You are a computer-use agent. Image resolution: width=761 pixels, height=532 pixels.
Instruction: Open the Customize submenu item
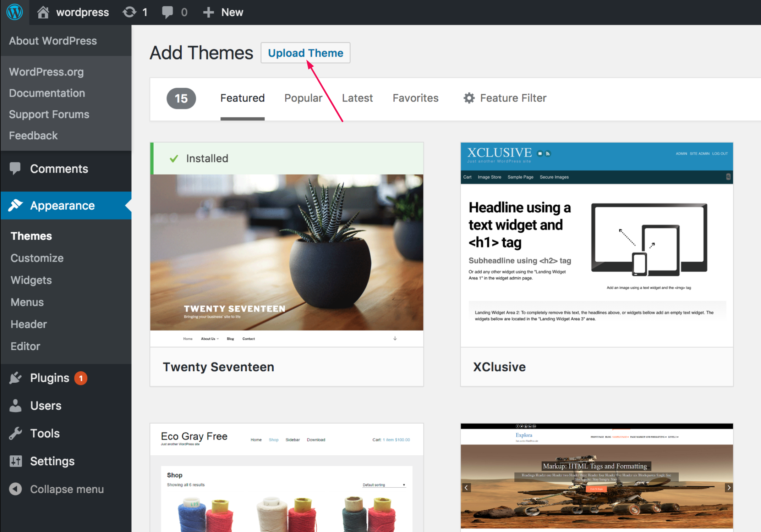[37, 258]
